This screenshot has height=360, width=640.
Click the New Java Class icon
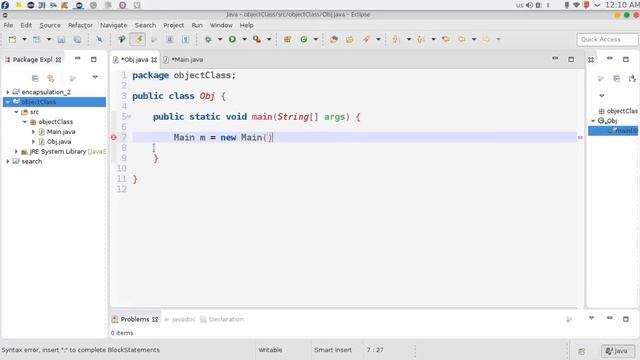[304, 39]
